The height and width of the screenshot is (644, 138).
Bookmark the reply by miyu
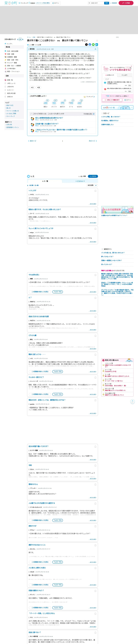pos(95,229)
